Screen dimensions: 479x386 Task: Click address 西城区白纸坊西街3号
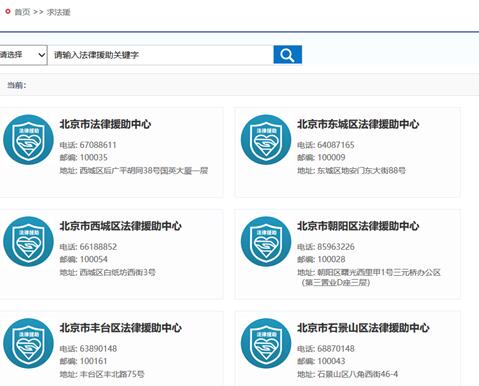tap(117, 272)
